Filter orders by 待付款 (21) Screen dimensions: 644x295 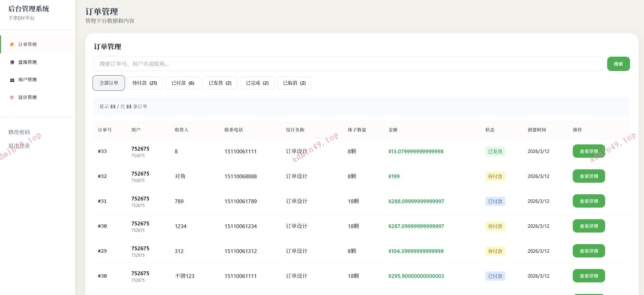(x=145, y=83)
